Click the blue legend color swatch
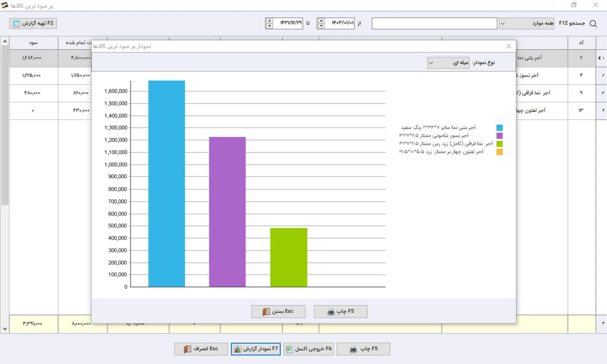Image resolution: width=607 pixels, height=364 pixels. tap(499, 127)
